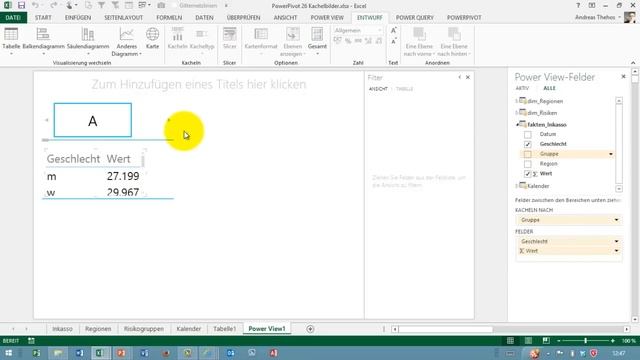Click the camera icon in quick access
640x360 pixels.
161,6
